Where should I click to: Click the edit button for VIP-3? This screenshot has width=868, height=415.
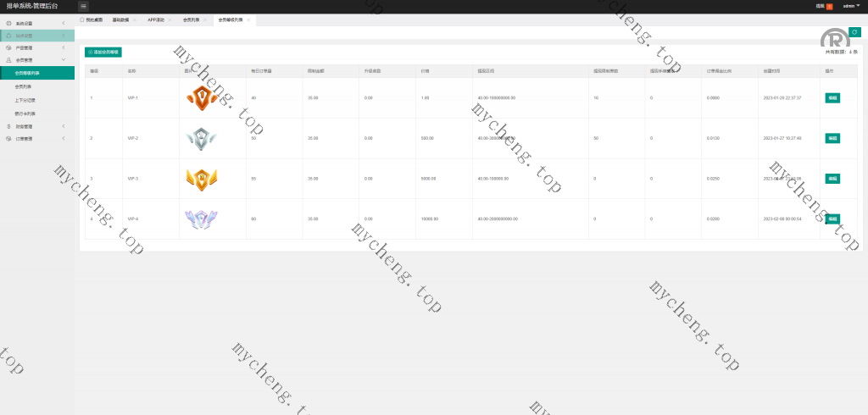[x=832, y=179]
